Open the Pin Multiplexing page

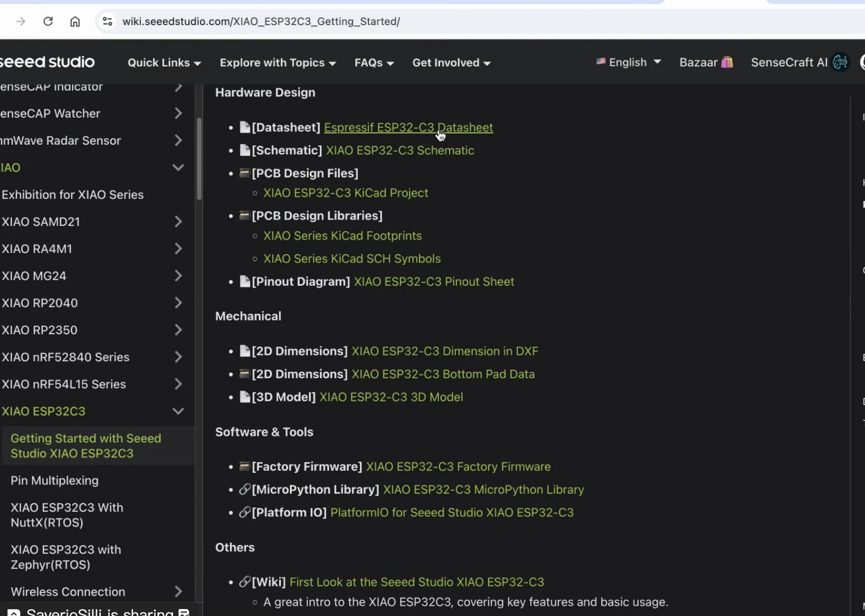(55, 480)
